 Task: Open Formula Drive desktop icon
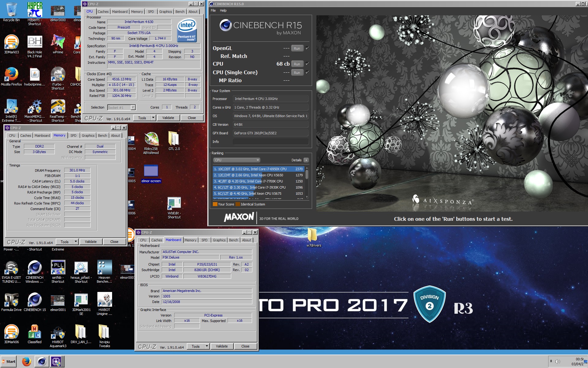(11, 302)
